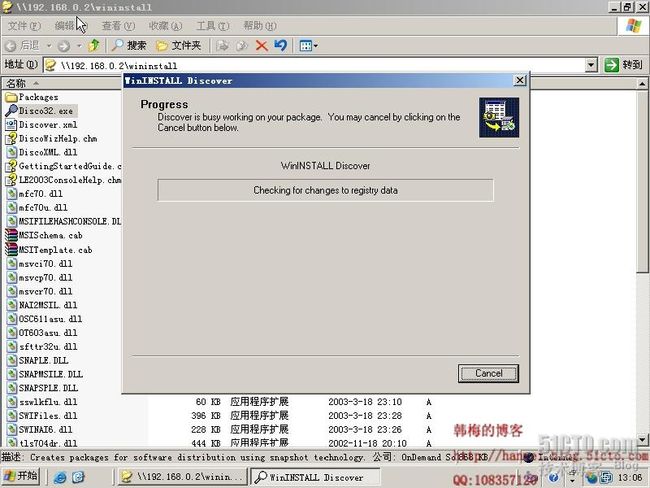Select the tls704dr.dll file name
Image resolution: width=650 pixels, height=488 pixels.
tap(48, 443)
